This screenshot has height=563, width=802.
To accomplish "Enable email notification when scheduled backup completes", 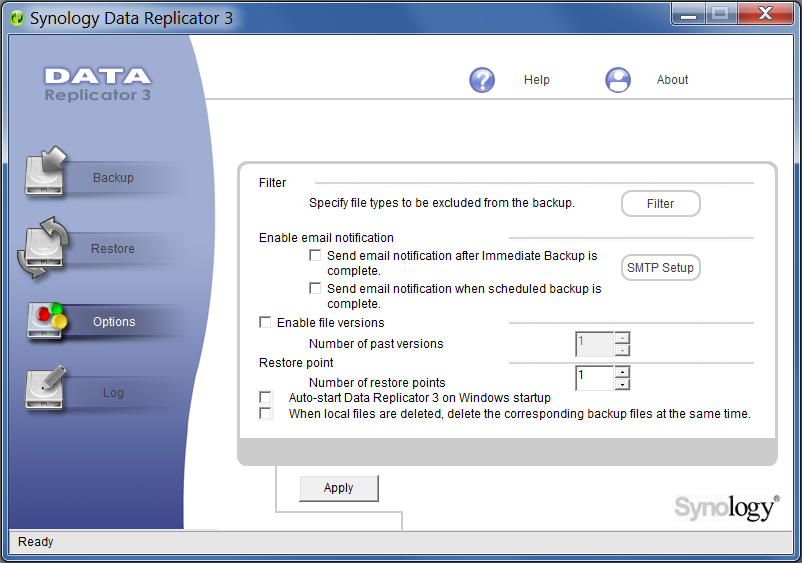I will pos(315,288).
